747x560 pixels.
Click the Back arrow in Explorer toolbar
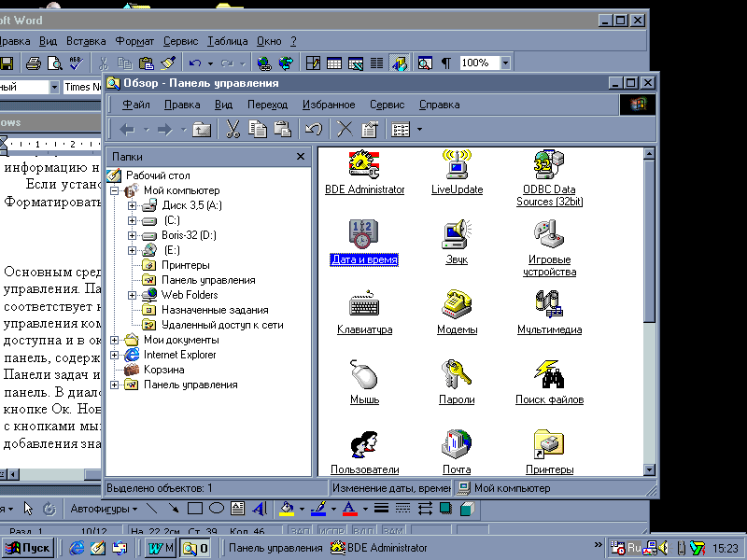point(127,129)
